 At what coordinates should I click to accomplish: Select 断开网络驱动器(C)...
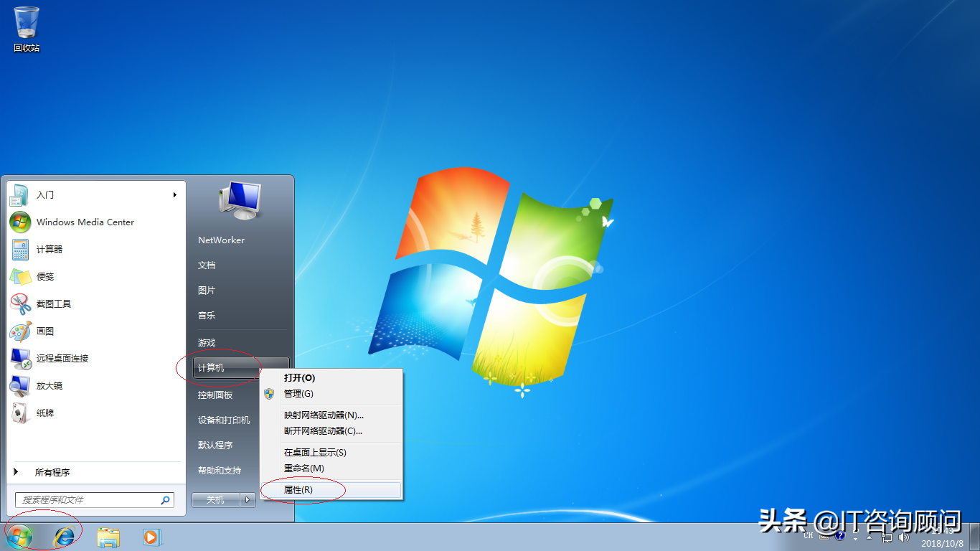tap(331, 430)
